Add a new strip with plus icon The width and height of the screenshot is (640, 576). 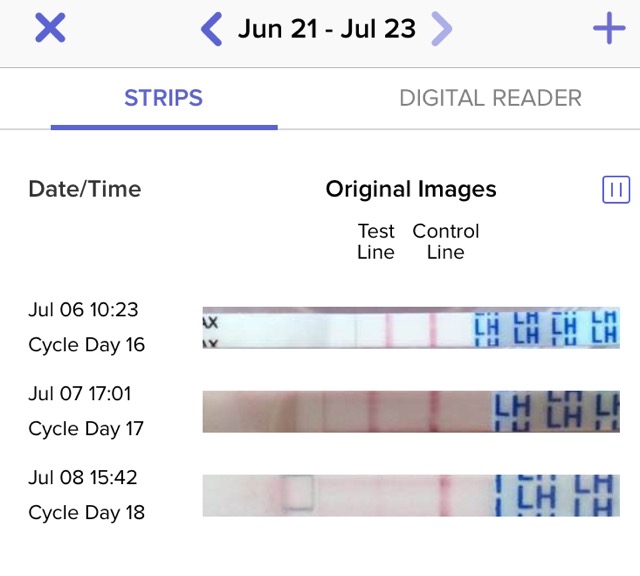point(609,28)
